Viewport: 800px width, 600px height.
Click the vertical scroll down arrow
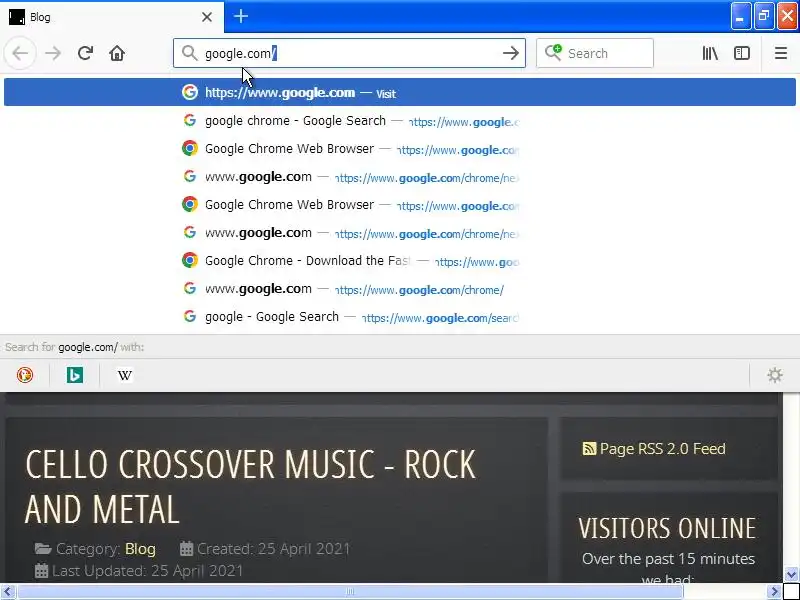(791, 574)
